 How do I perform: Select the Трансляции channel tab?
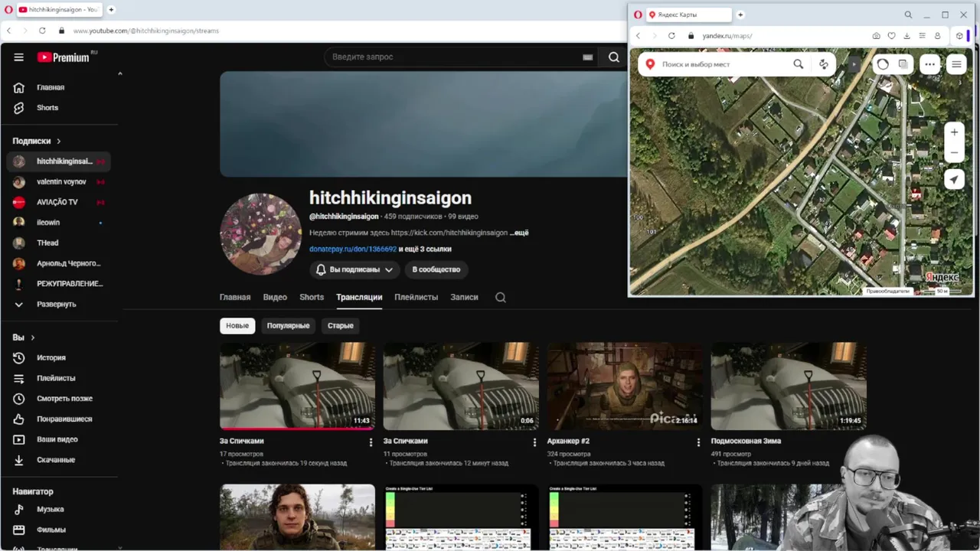point(359,297)
